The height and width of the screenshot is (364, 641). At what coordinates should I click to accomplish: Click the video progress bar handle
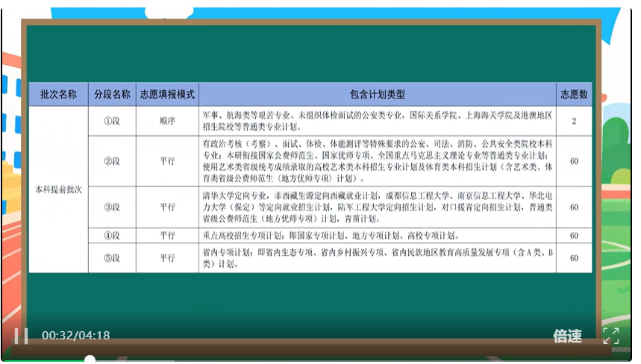[x=90, y=360]
